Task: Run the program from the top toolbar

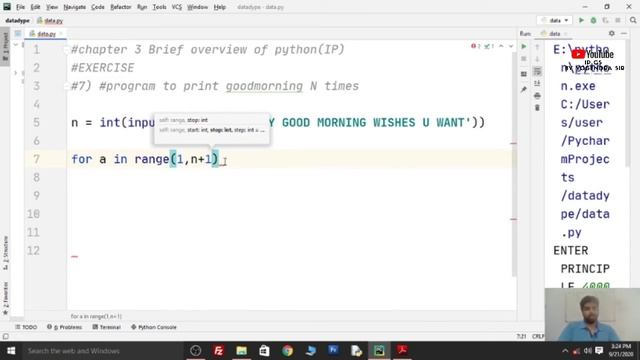Action: (581, 20)
